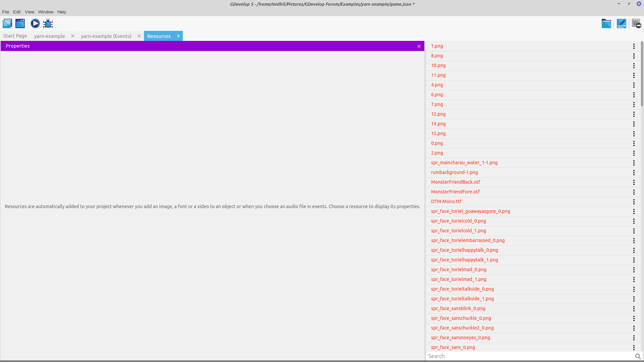Launch a preview of the game

(x=35, y=23)
